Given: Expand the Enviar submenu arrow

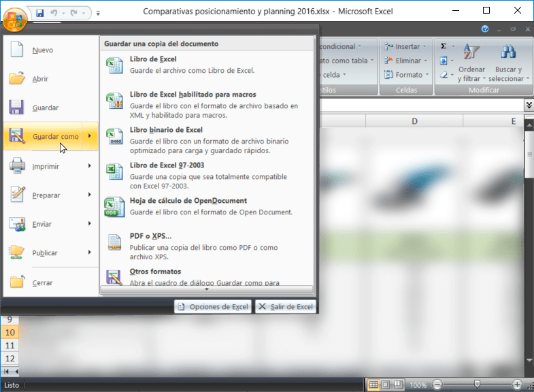Looking at the screenshot, I should [x=90, y=223].
